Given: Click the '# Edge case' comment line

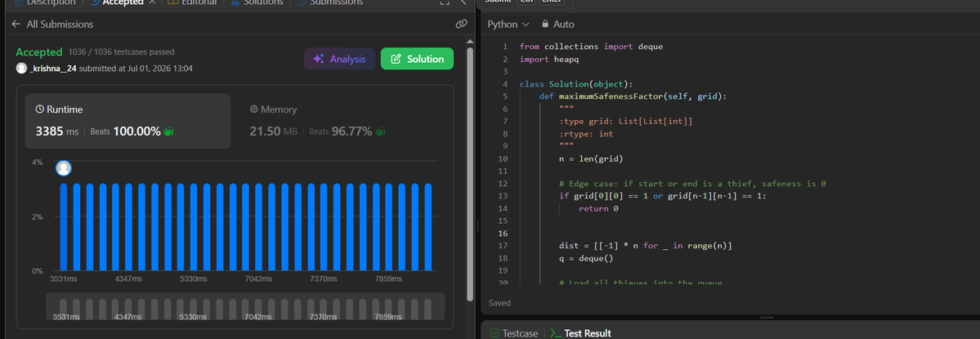Looking at the screenshot, I should (692, 184).
